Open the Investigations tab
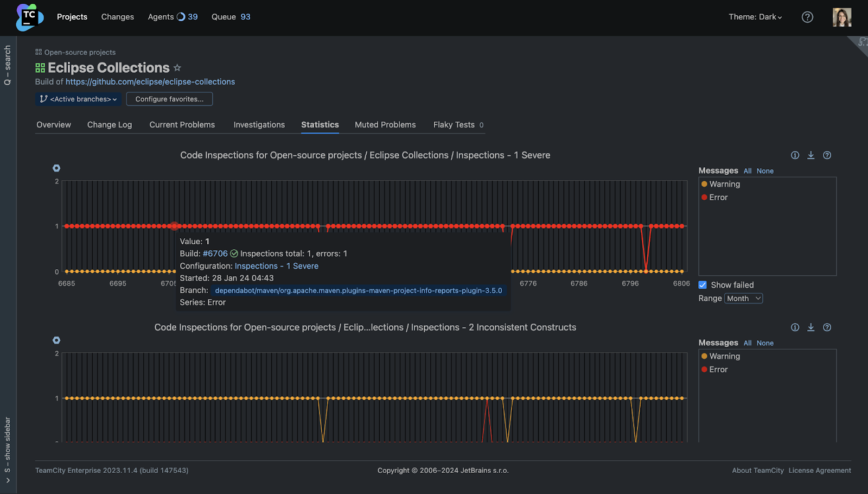Screen dimensions: 868x494 tap(259, 125)
